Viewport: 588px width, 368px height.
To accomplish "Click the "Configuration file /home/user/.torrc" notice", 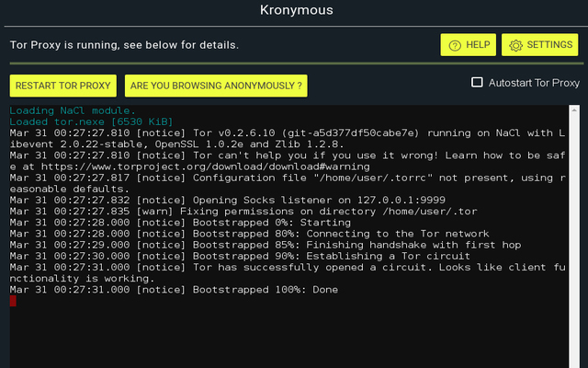I will point(288,183).
